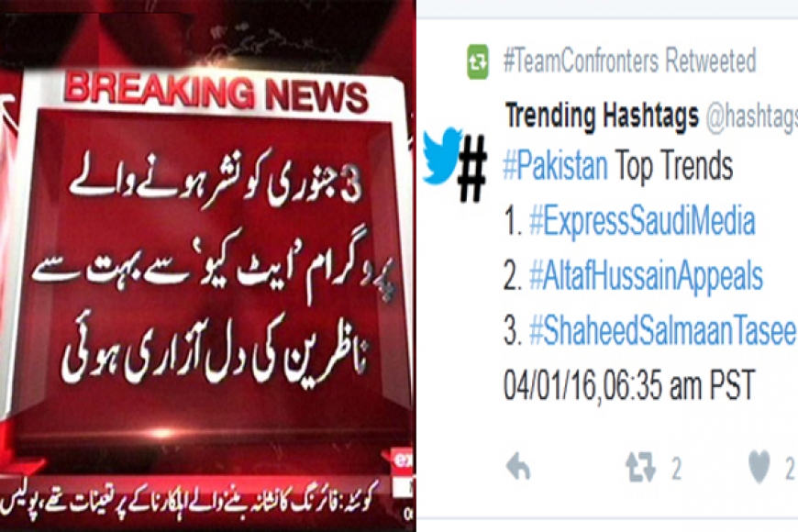798x532 pixels.
Task: Open the #AltafHussainAppeals hashtag
Action: tap(646, 277)
